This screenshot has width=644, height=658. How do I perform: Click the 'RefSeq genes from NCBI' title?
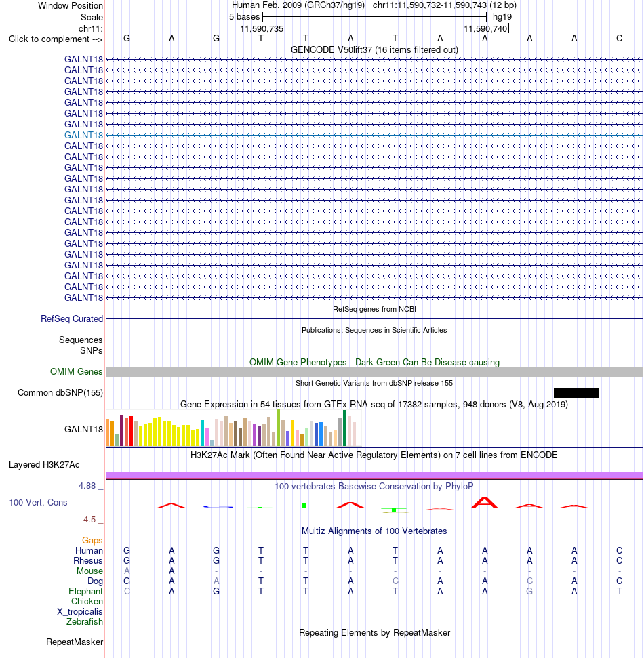[x=374, y=309]
